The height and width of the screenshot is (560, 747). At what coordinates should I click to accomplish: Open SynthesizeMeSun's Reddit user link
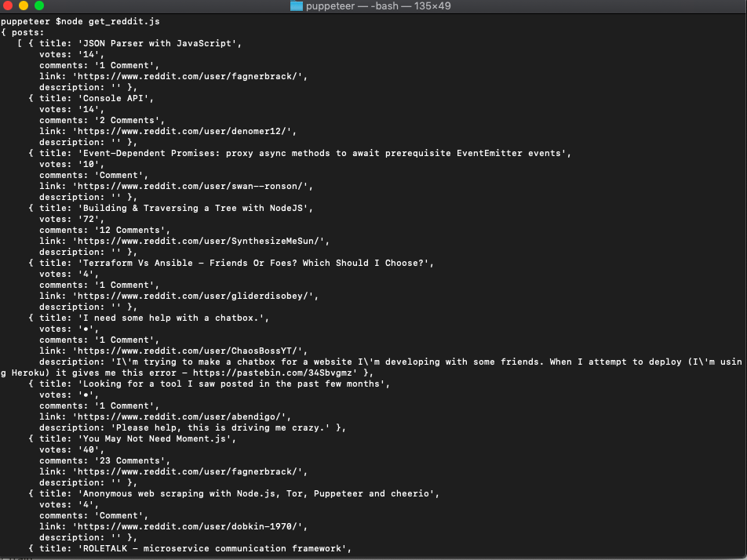[x=197, y=241]
